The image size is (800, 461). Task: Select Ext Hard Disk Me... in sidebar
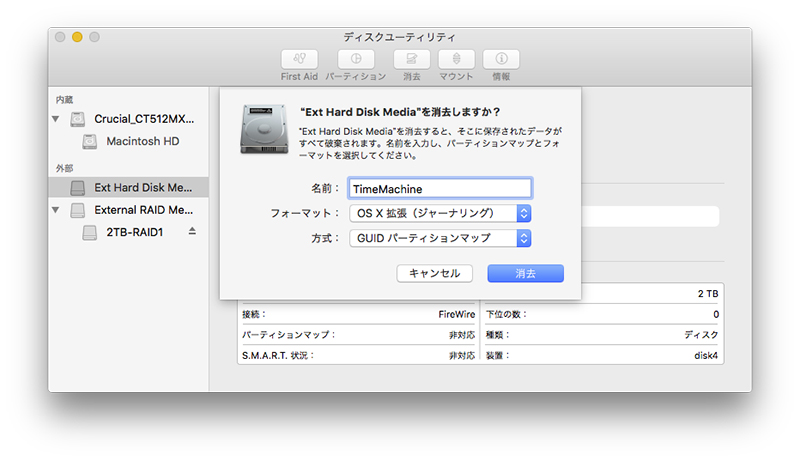point(129,188)
